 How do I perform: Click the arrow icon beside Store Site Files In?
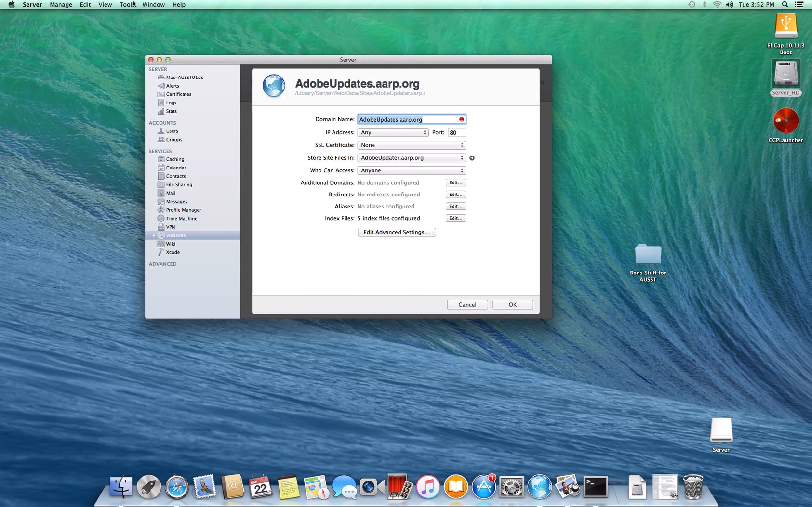472,158
